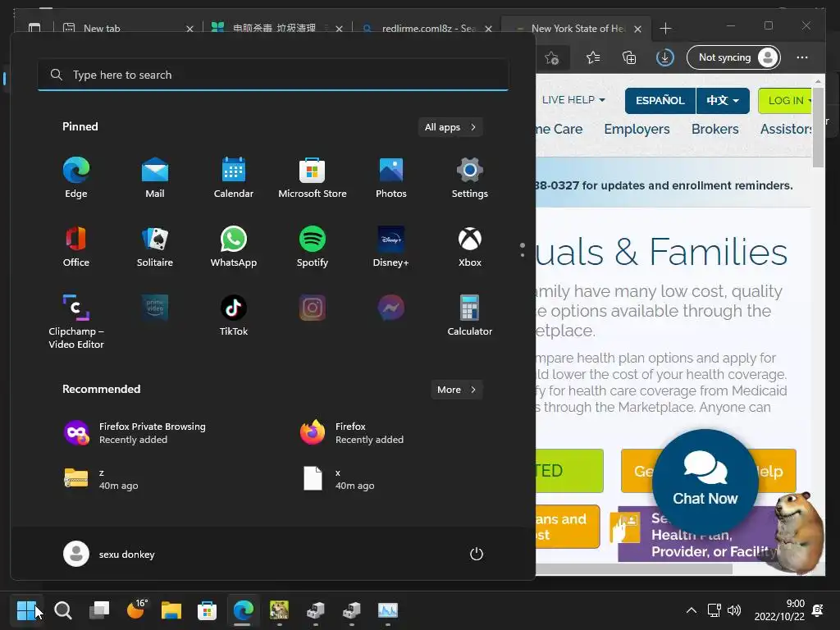
Task: Open the Employers nav item
Action: pyautogui.click(x=637, y=129)
